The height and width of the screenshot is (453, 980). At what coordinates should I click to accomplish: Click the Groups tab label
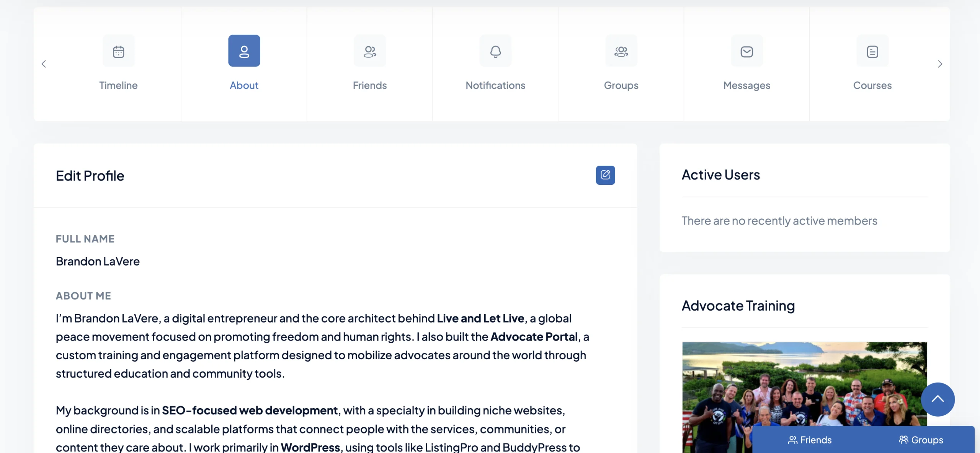(621, 85)
